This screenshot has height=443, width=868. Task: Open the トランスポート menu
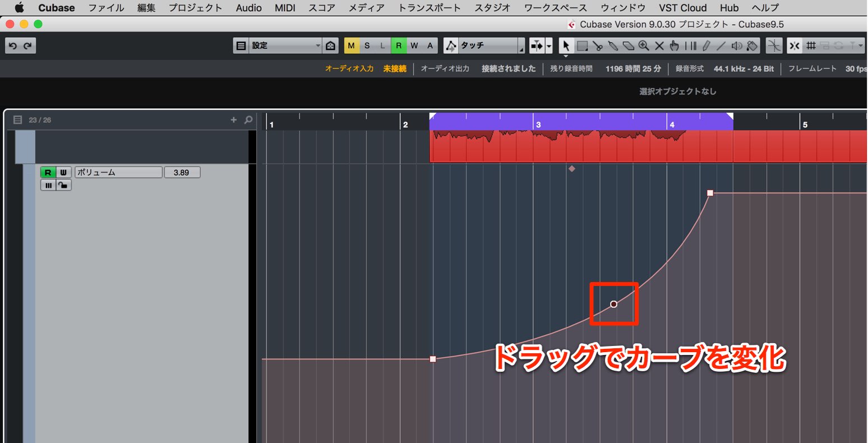click(x=430, y=8)
